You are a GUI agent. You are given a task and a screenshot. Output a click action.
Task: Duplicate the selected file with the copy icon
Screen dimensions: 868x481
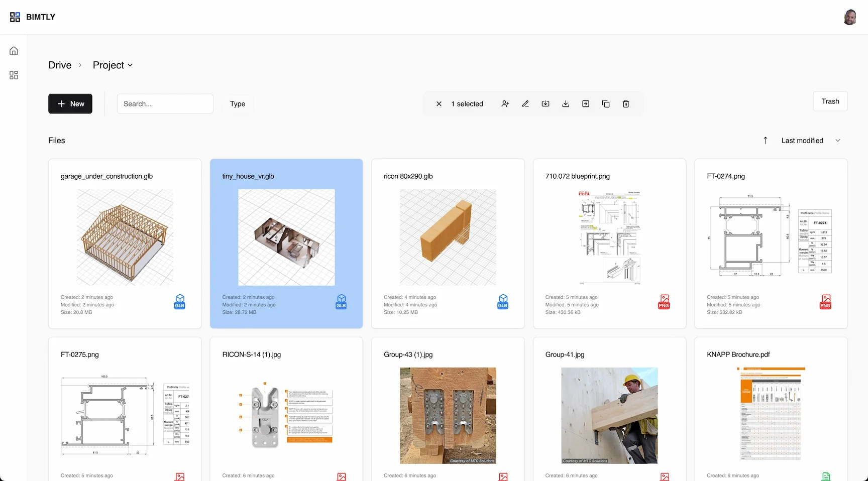[605, 103]
